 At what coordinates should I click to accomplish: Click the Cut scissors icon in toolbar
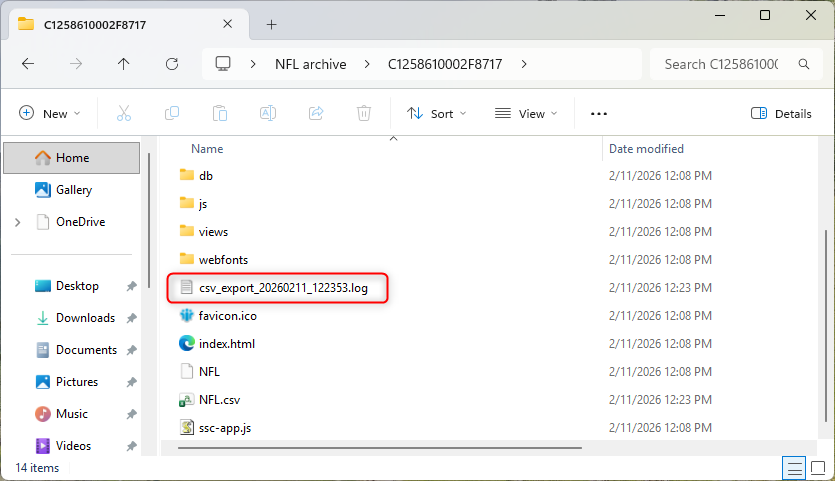click(124, 113)
